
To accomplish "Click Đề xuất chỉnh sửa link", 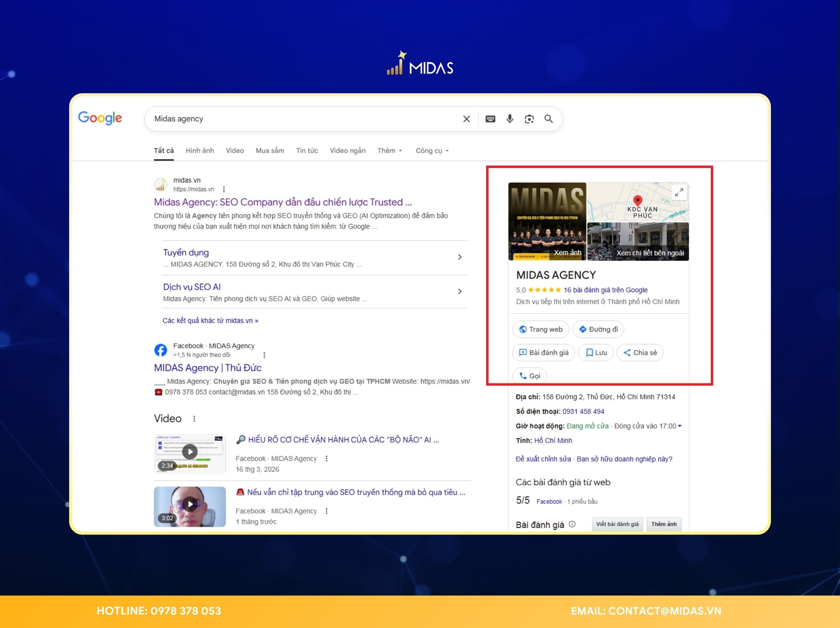I will tap(543, 459).
